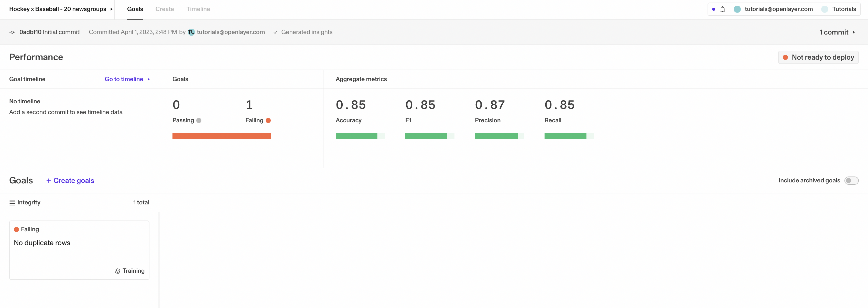Expand the 1 commit history arrow
The width and height of the screenshot is (868, 308).
click(x=853, y=32)
